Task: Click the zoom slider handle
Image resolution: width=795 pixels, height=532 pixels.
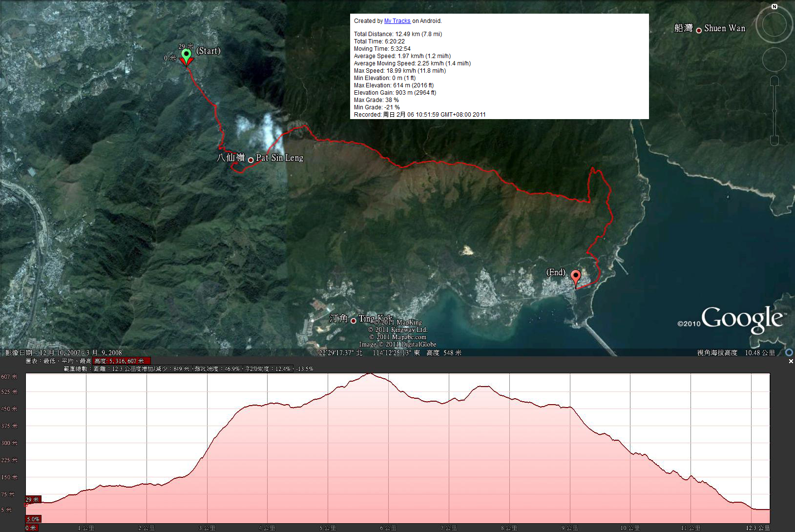Action: point(774,111)
